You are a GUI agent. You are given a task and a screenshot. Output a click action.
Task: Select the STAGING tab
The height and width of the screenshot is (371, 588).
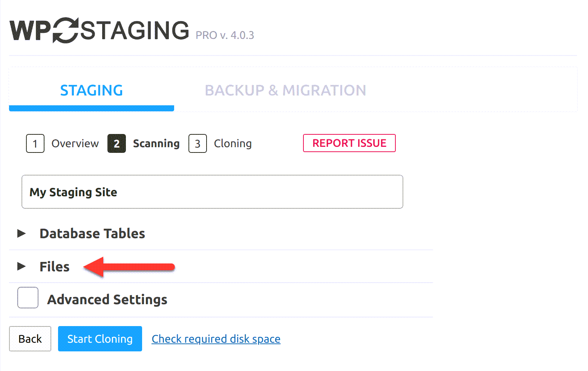coord(91,90)
